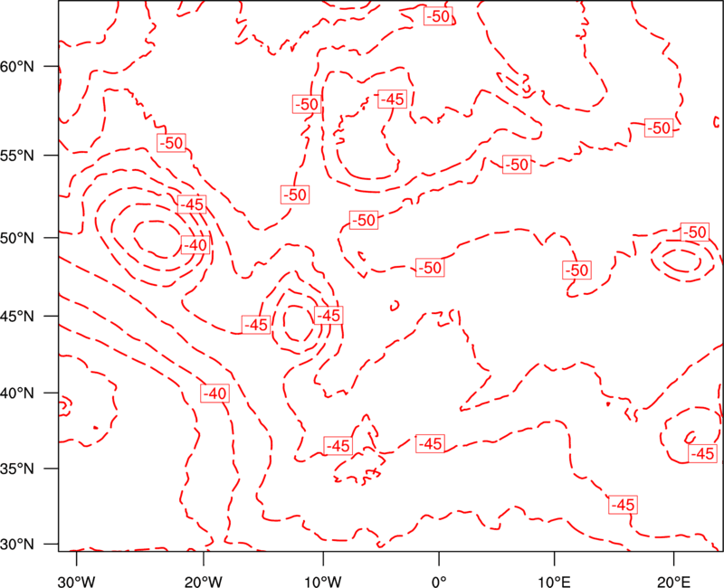Click the 45°N latitude axis label
The height and width of the screenshot is (588, 724).
point(17,316)
